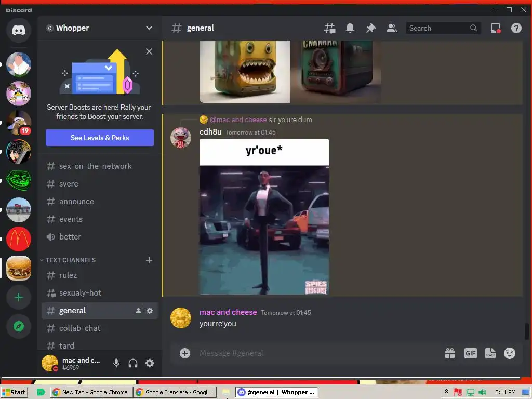Open the sticker picker icon
The width and height of the screenshot is (532, 399).
490,353
